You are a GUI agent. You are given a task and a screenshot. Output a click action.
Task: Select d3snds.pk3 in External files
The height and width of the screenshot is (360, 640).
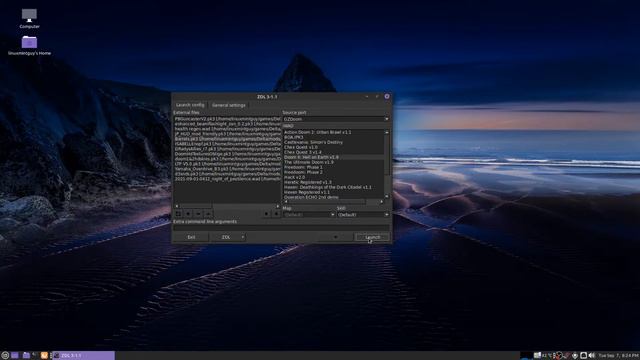(x=227, y=174)
